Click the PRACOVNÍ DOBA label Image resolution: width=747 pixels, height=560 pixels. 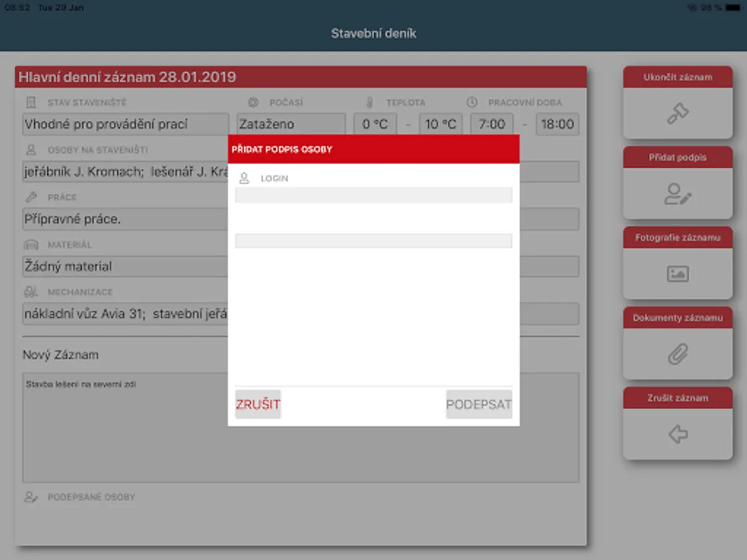point(525,102)
